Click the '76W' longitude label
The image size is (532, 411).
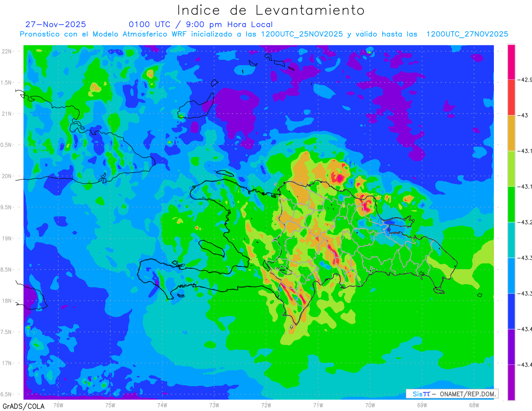[x=58, y=405]
